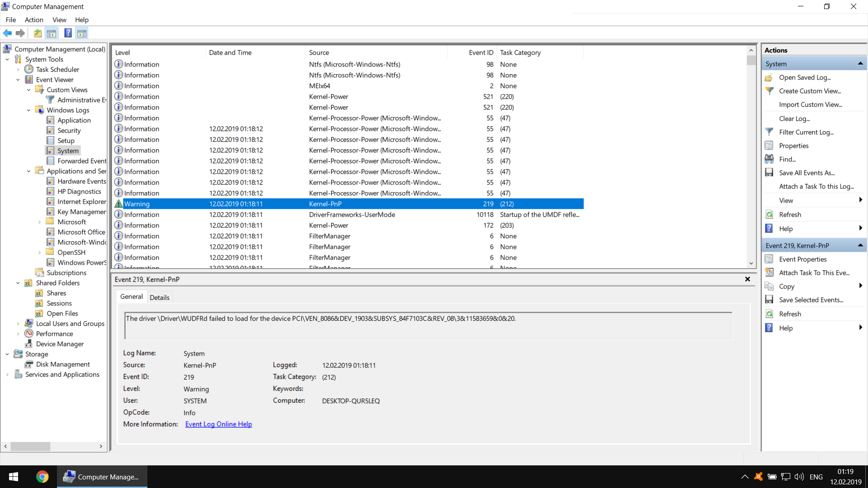Collapse the Windows Logs tree node
Viewport: 868px width, 488px height.
28,110
